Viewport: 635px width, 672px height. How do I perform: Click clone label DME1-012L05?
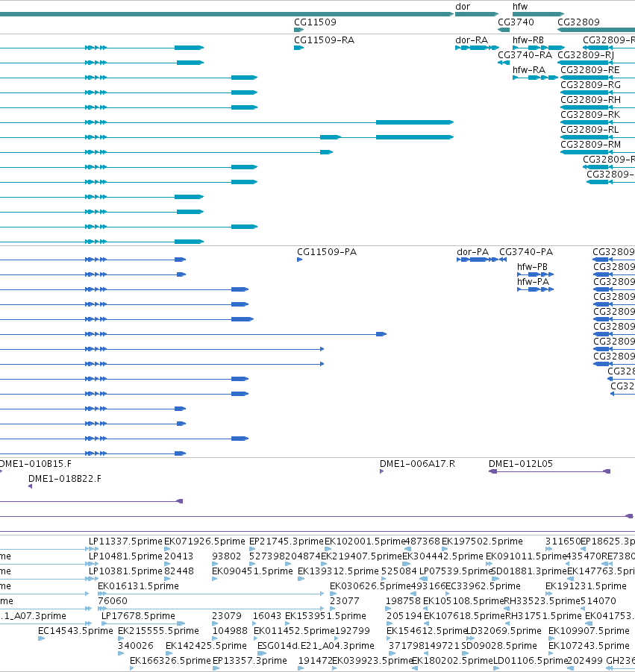tap(521, 464)
